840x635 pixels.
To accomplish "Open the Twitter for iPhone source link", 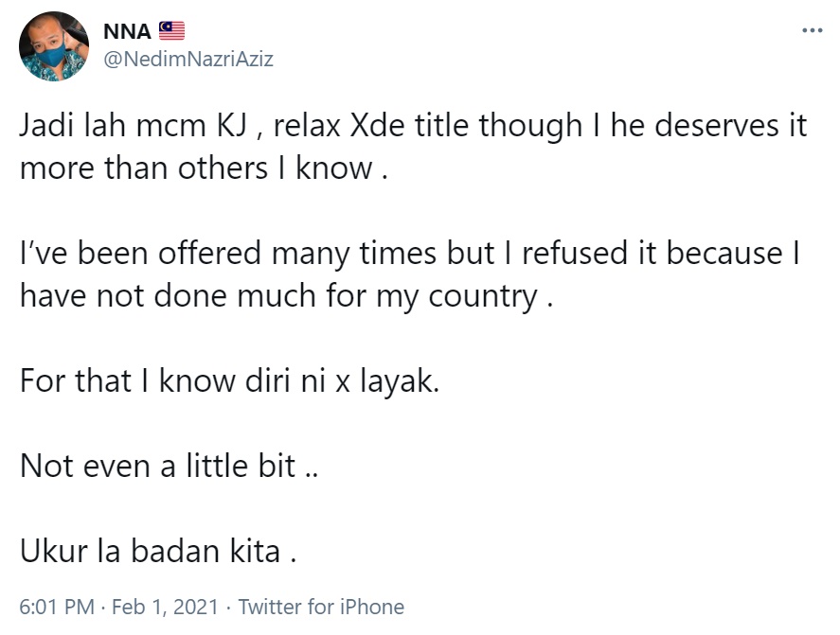I will pyautogui.click(x=321, y=608).
